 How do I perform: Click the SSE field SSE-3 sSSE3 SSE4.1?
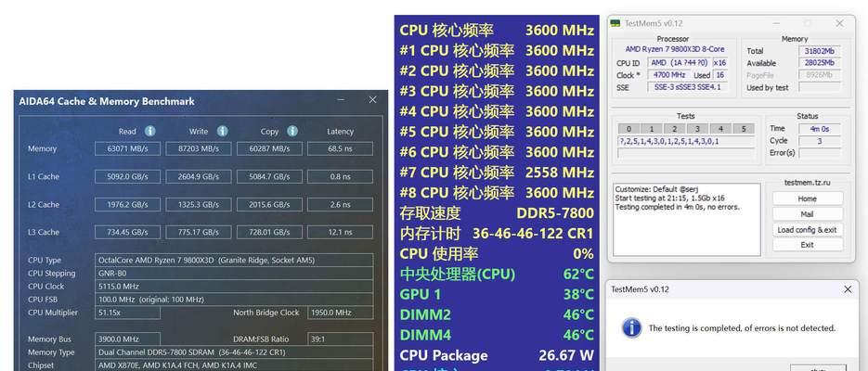pyautogui.click(x=687, y=87)
